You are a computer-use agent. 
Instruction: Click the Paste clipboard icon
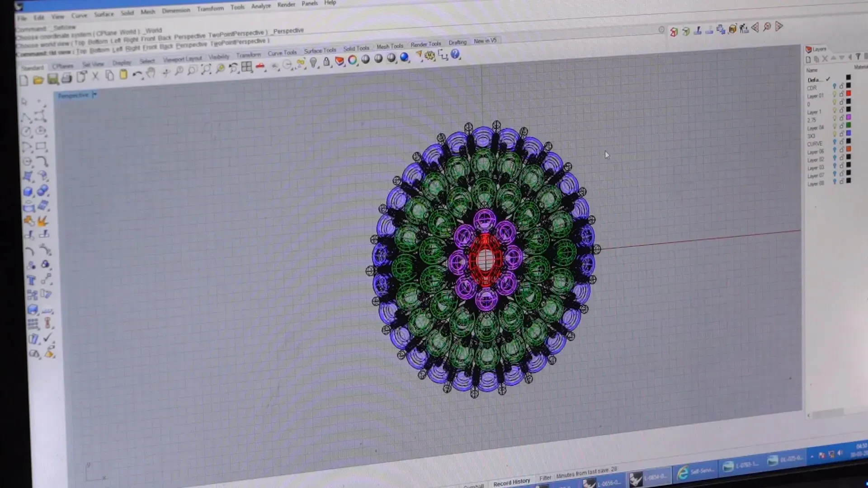[123, 75]
